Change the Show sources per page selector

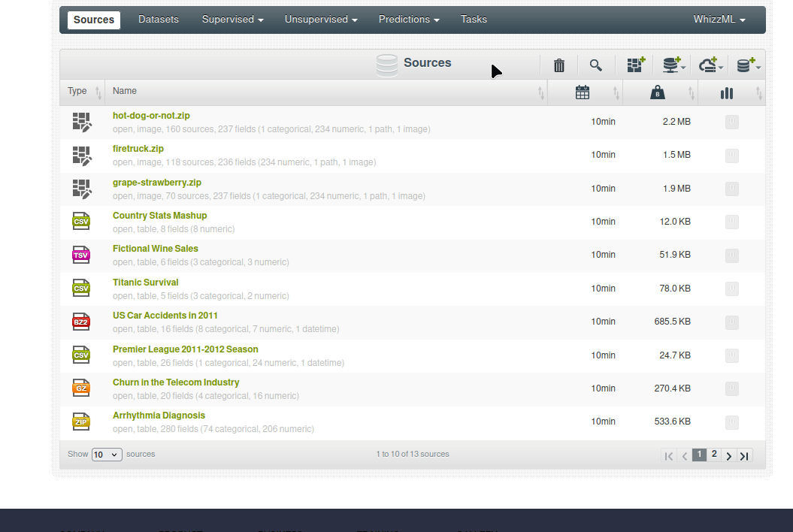coord(107,455)
